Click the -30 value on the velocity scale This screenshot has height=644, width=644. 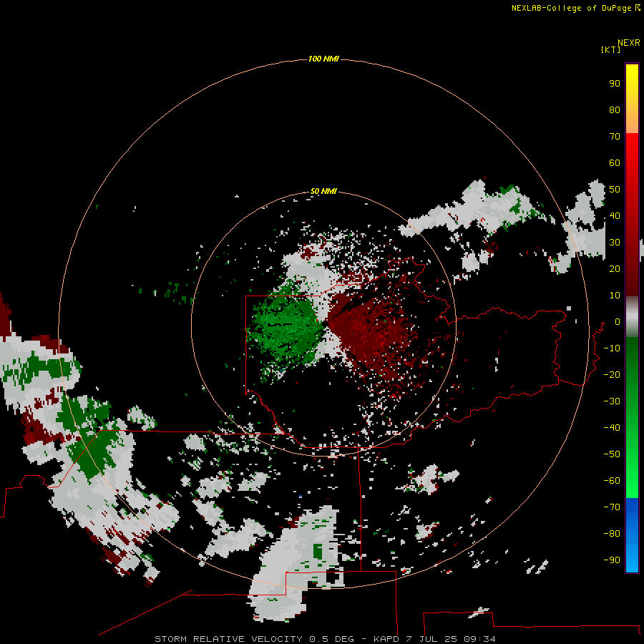pyautogui.click(x=612, y=401)
